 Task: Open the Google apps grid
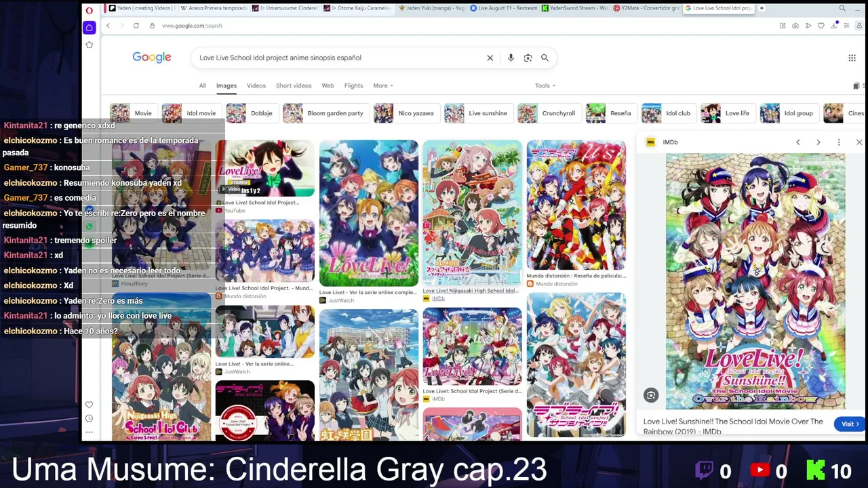(852, 58)
